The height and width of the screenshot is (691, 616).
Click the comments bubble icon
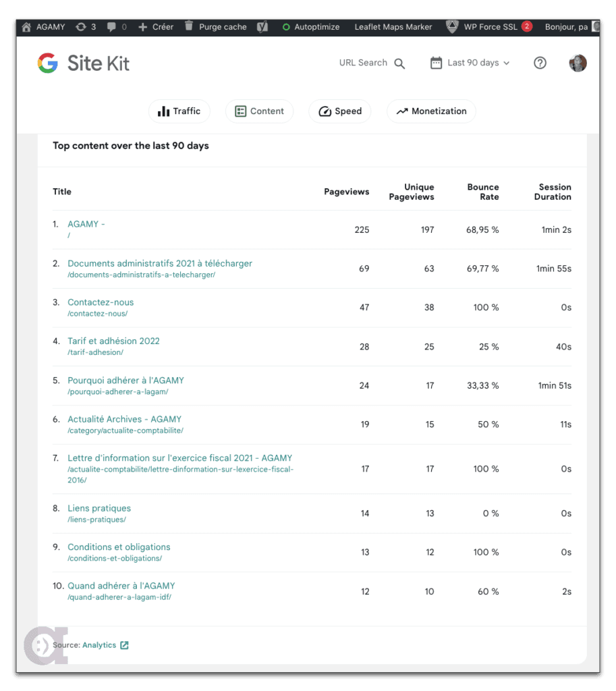pyautogui.click(x=109, y=27)
